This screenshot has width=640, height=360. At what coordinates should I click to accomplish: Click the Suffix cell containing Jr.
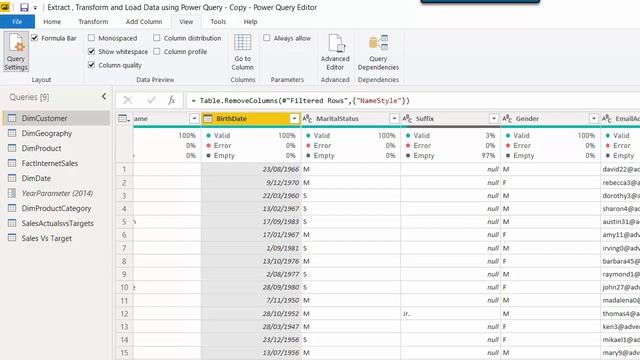tap(451, 313)
